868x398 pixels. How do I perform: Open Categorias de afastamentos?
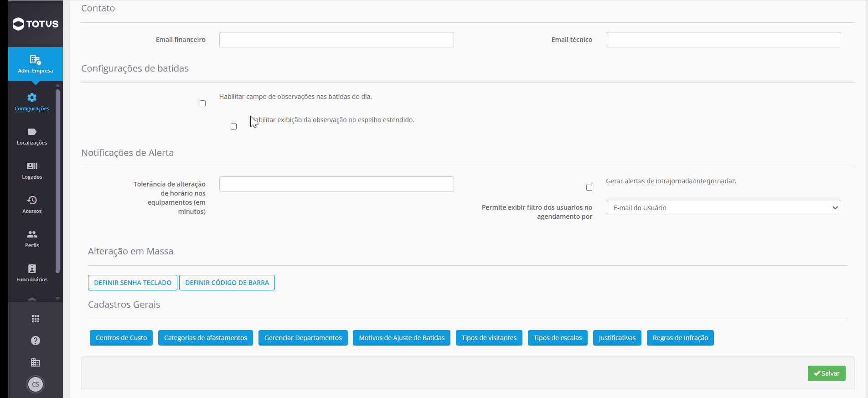pos(206,338)
